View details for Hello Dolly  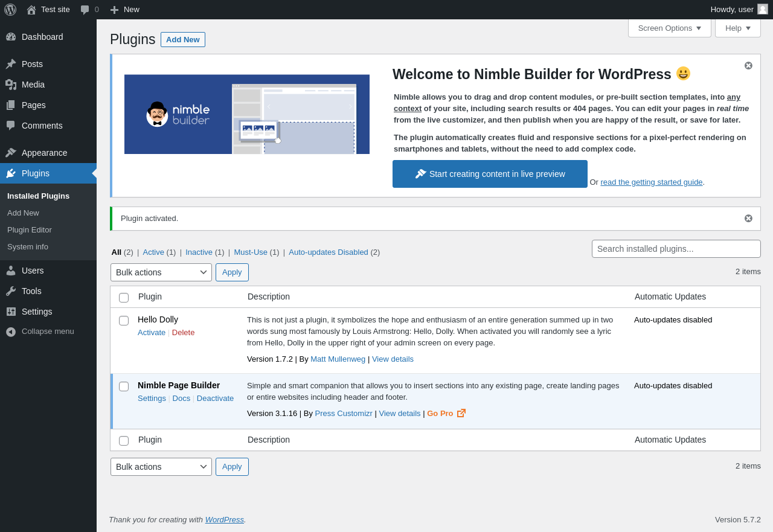pyautogui.click(x=393, y=359)
